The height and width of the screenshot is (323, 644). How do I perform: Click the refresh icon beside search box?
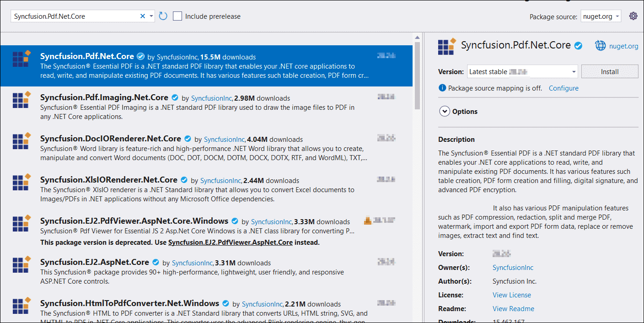(163, 16)
